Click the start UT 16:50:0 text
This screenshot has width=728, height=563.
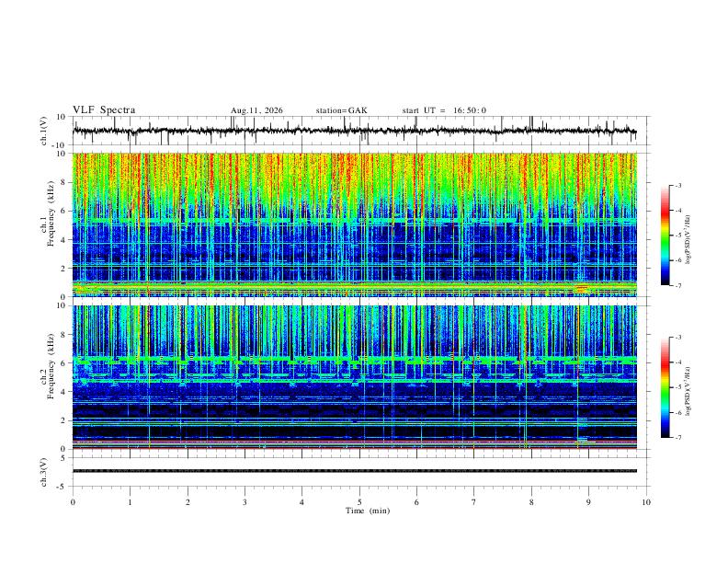tap(444, 110)
